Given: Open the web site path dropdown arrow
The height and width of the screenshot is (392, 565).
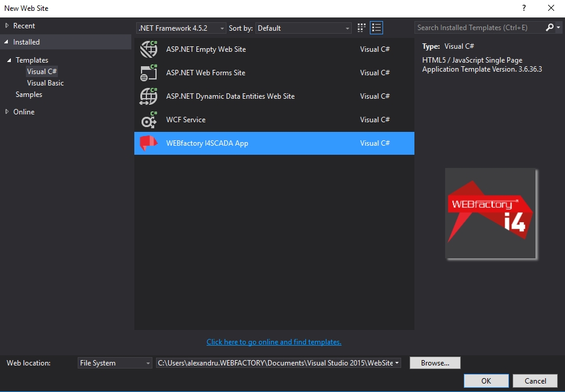Looking at the screenshot, I should 397,363.
